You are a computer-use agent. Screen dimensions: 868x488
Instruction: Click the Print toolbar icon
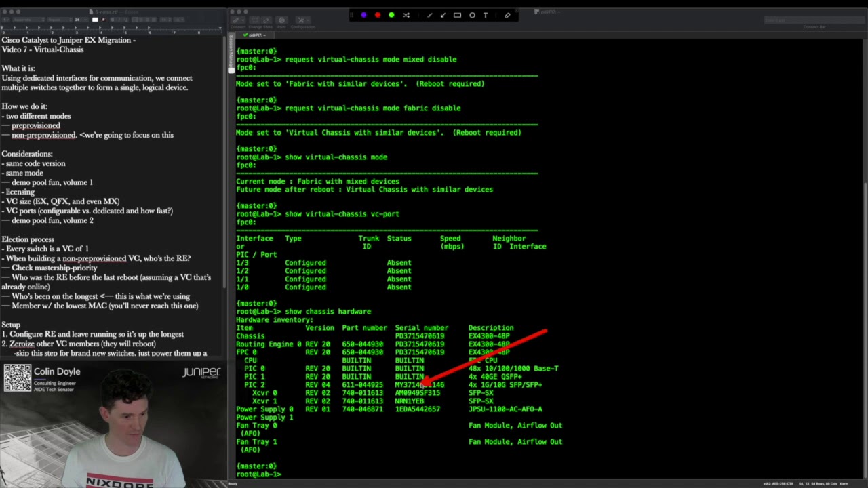click(281, 20)
